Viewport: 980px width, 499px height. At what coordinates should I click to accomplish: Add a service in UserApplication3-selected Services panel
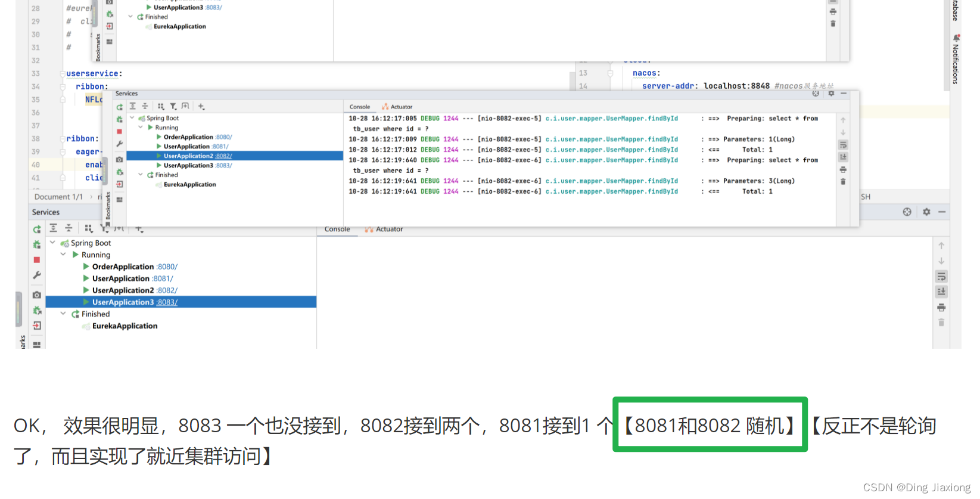139,228
